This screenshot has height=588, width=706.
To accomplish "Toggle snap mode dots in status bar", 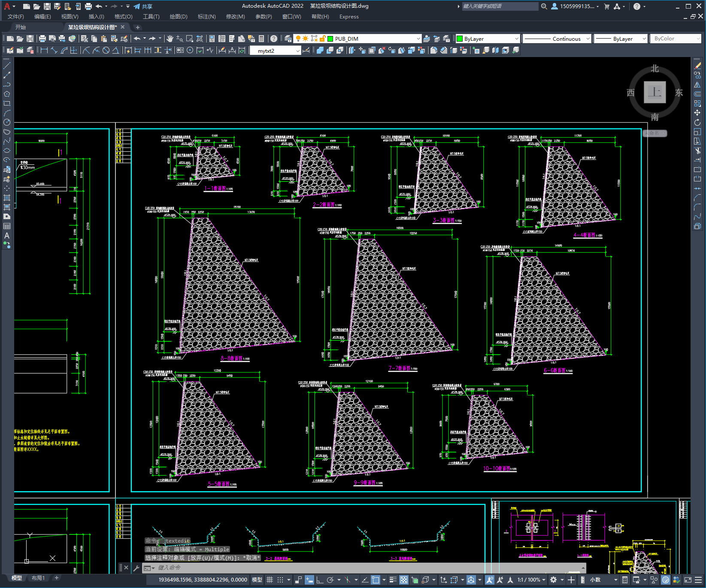I will coord(280,580).
